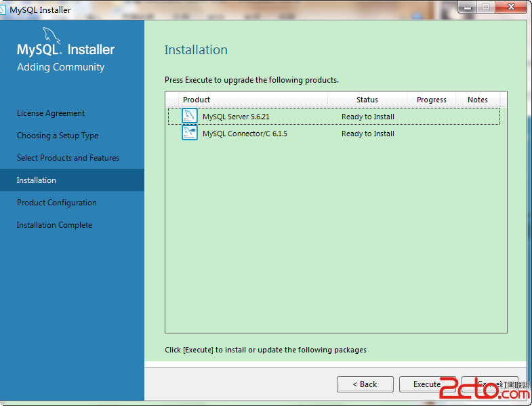Screen dimensions: 532x406
Task: Open Select Products and Features step
Action: point(68,158)
